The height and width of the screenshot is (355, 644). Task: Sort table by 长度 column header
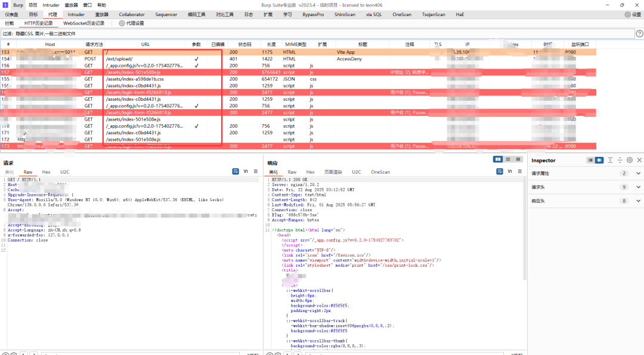(271, 44)
